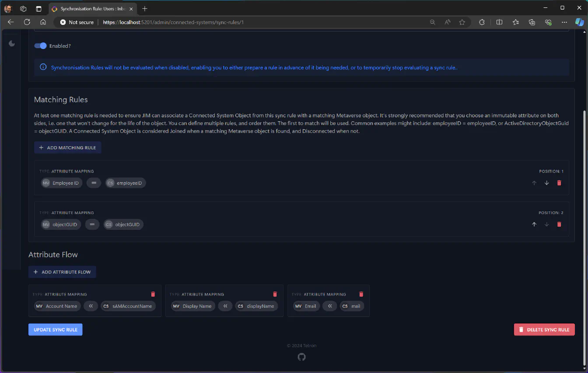Remove the Display Name attribute flow

click(x=275, y=294)
